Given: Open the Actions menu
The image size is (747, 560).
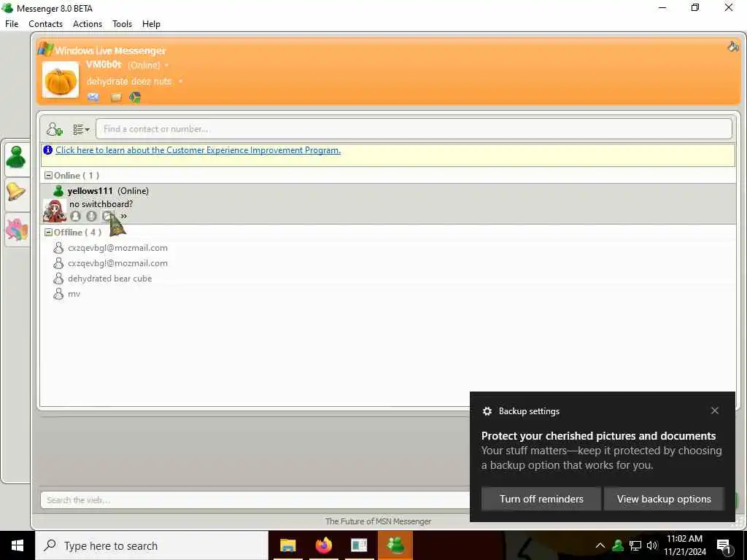Looking at the screenshot, I should [x=88, y=24].
